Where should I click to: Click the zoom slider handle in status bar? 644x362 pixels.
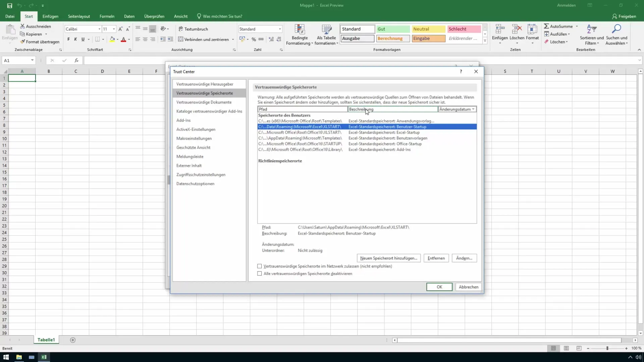pos(607,348)
